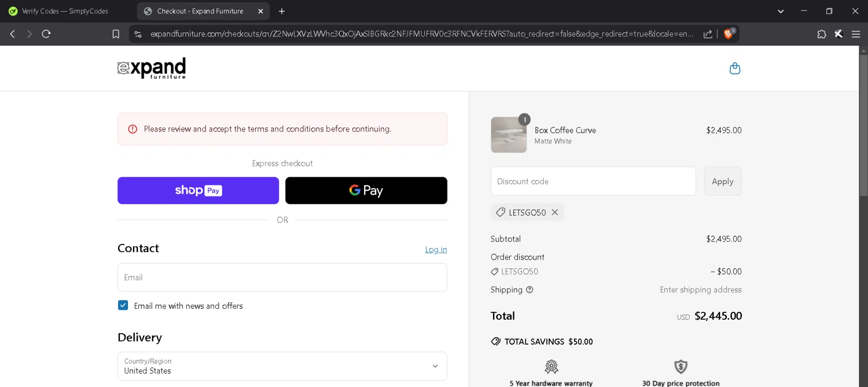The height and width of the screenshot is (387, 868).
Task: Open the browser extensions puzzle icon
Action: (821, 34)
